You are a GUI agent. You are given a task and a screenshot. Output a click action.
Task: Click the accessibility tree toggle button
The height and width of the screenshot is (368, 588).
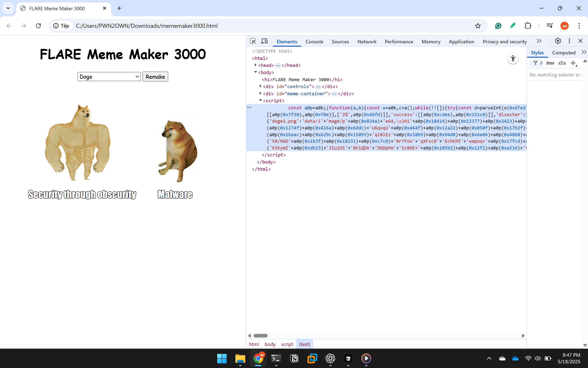[513, 59]
